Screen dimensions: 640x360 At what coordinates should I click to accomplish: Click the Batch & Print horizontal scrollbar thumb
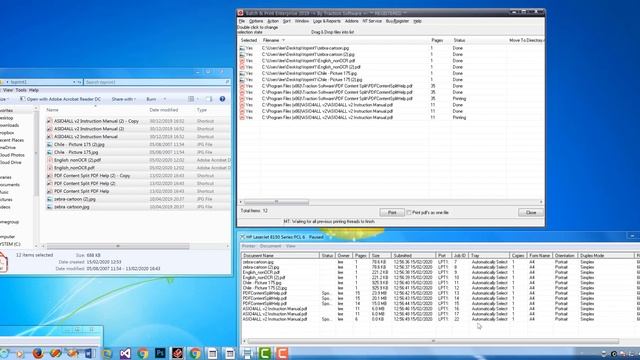coord(276,202)
